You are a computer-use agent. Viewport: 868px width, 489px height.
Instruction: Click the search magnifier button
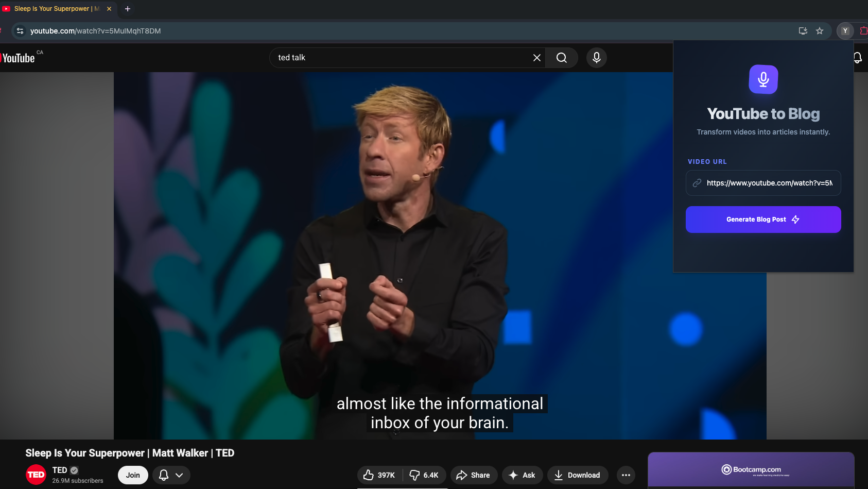click(x=561, y=58)
